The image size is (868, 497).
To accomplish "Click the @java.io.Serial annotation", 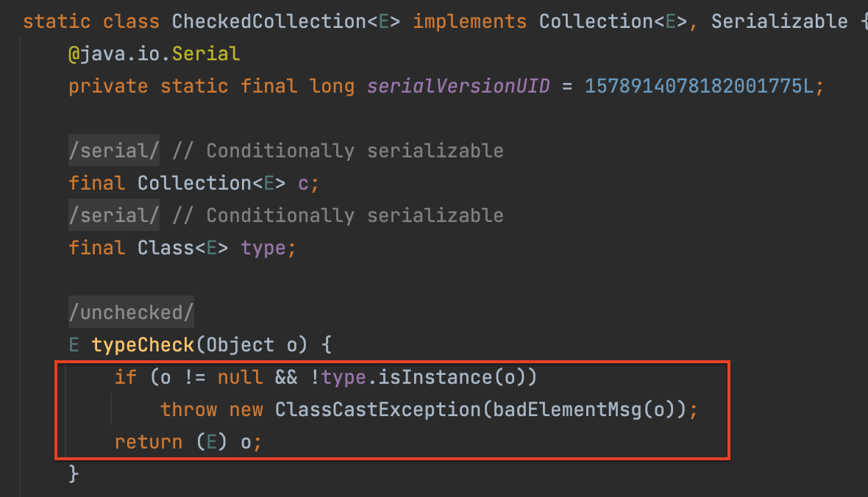I will coord(154,54).
